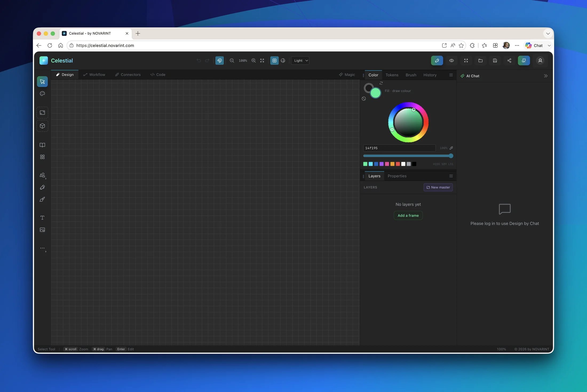Open the Color panel hamburger menu

(x=451, y=75)
